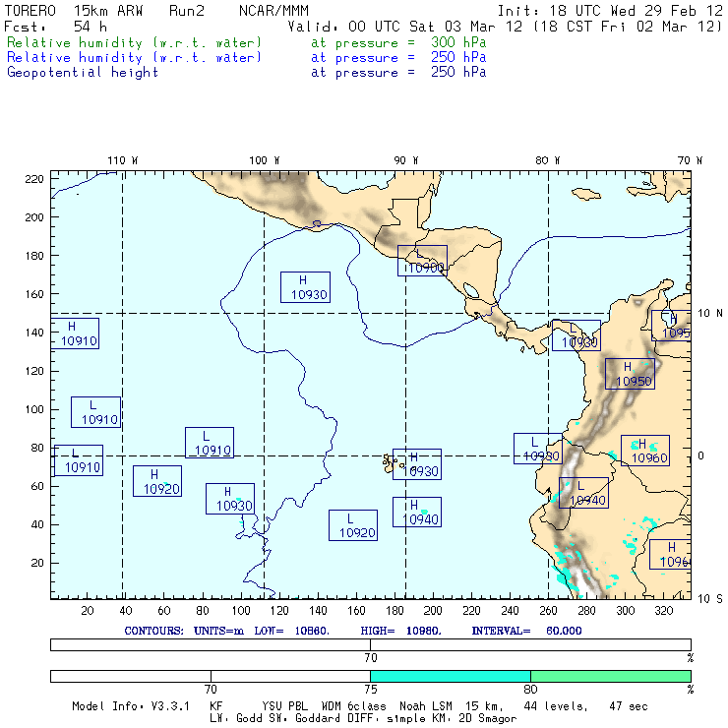Click the '70' label under the upper colorbar
Screen dimensions: 728x728
point(371,657)
